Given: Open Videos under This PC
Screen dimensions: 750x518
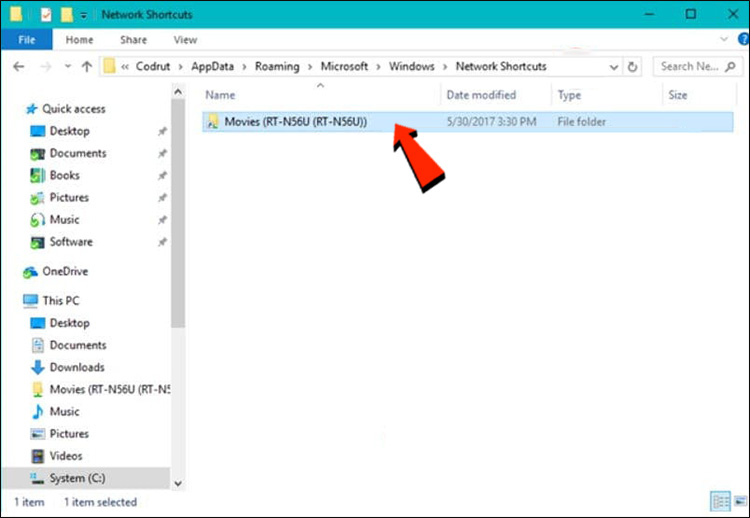Looking at the screenshot, I should point(66,456).
